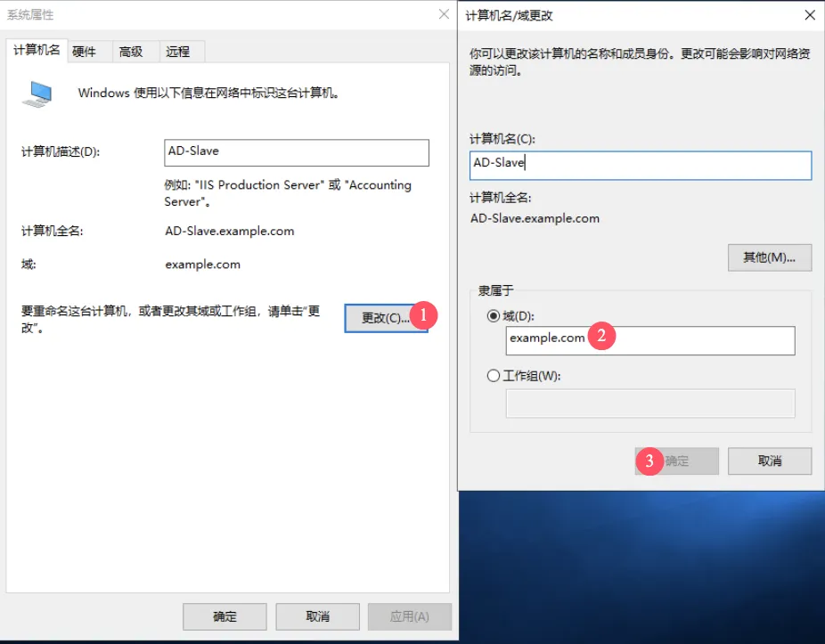The width and height of the screenshot is (825, 644).
Task: Open the 硬件 tab
Action: point(85,52)
